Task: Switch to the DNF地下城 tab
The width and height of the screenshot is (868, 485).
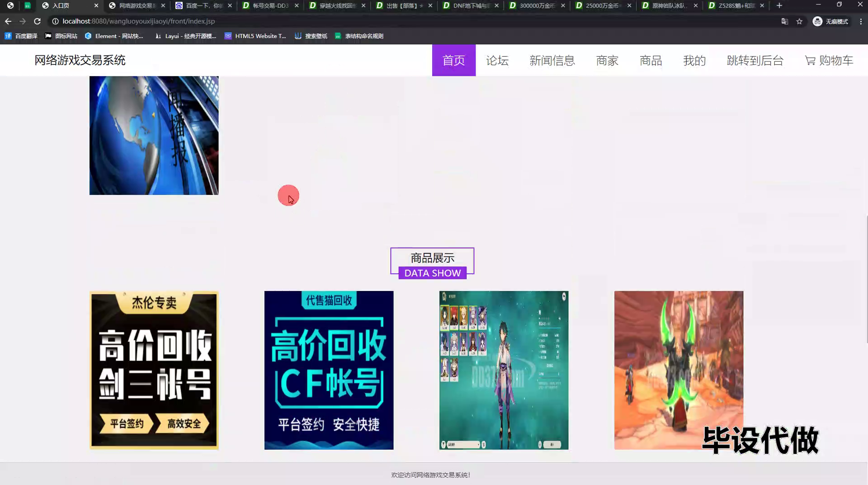Action: click(471, 5)
